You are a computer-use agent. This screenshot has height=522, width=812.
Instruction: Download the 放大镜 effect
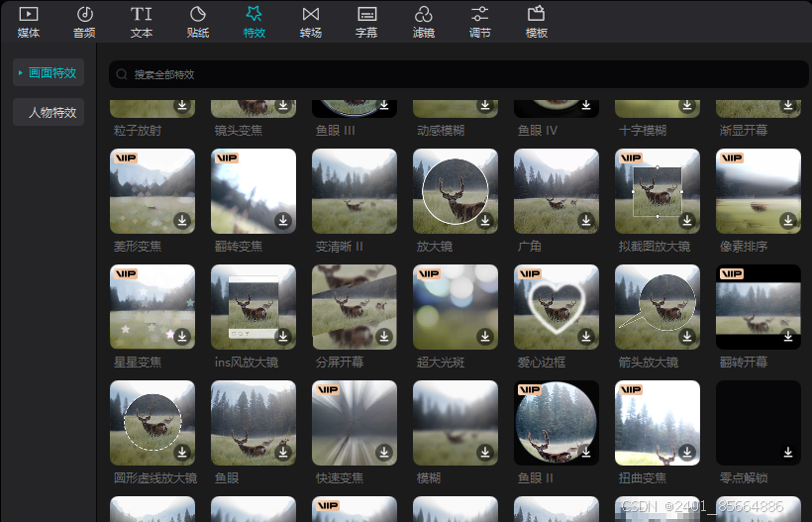pyautogui.click(x=484, y=221)
